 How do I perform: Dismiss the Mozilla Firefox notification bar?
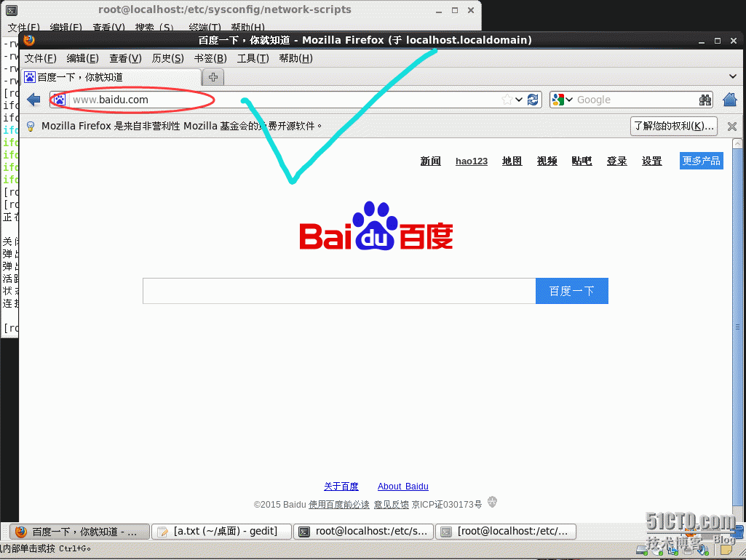point(732,127)
